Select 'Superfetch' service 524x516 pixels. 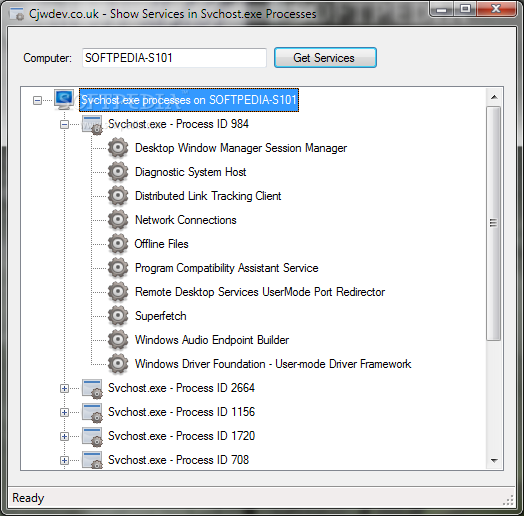[x=161, y=316]
